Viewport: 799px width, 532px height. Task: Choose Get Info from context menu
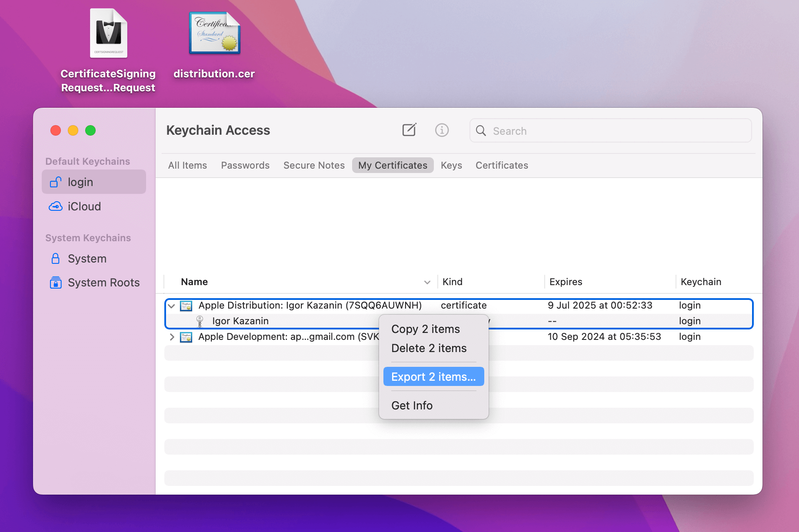click(434, 406)
